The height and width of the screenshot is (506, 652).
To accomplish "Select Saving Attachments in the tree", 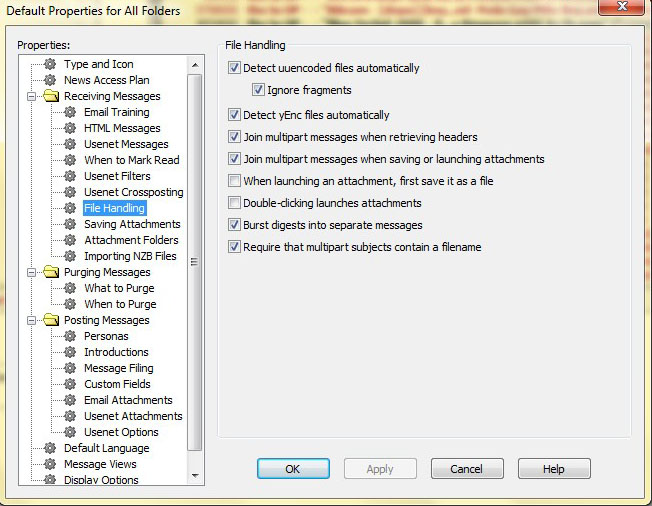I will pos(132,224).
